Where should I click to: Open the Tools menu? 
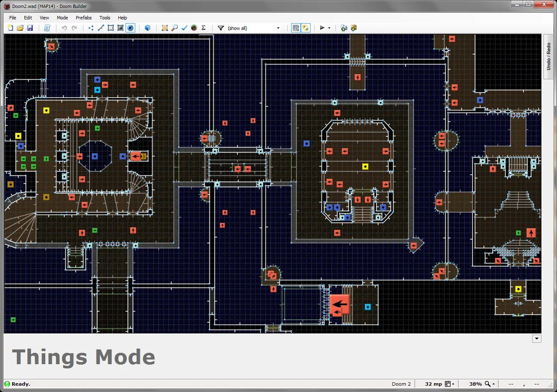105,18
